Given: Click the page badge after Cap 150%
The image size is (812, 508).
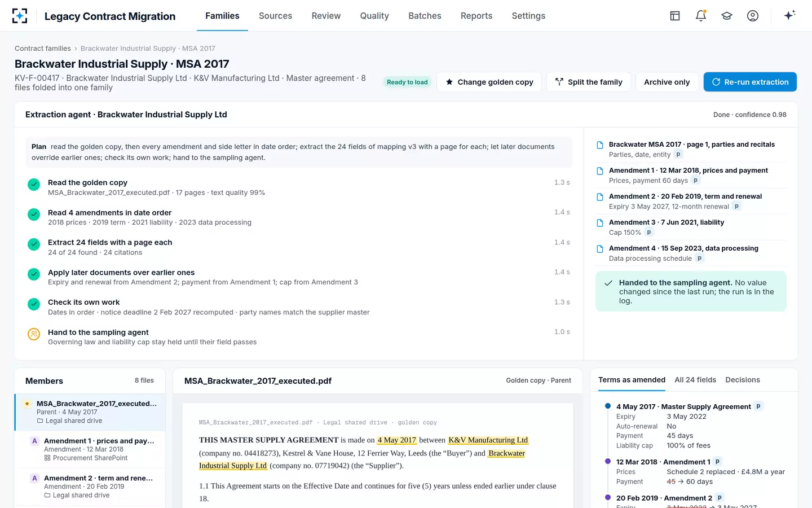Looking at the screenshot, I should click(x=648, y=233).
